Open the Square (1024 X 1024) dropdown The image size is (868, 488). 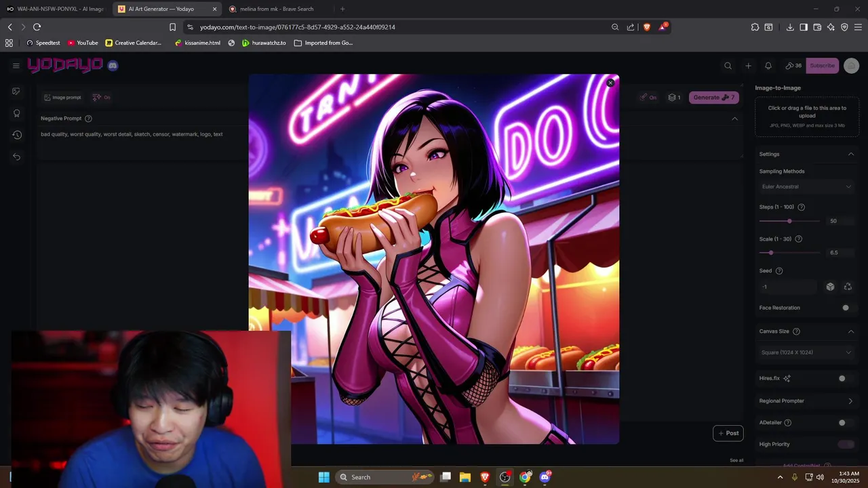pyautogui.click(x=806, y=352)
